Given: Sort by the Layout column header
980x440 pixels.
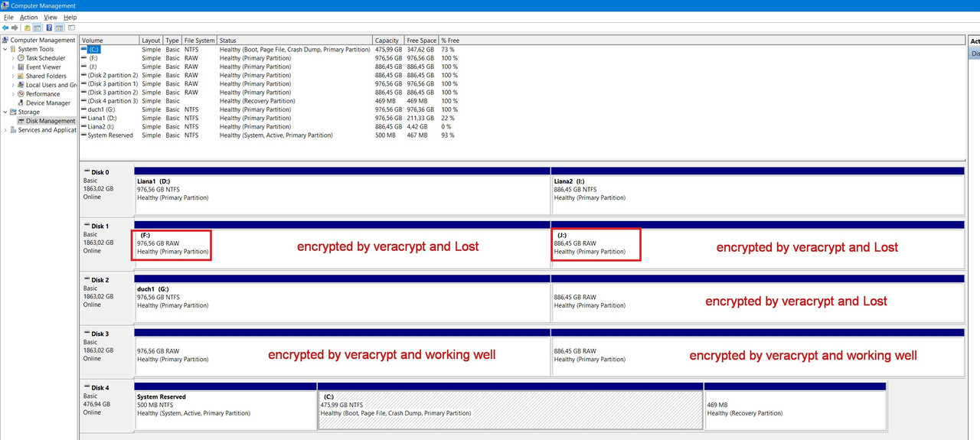Looking at the screenshot, I should point(151,40).
